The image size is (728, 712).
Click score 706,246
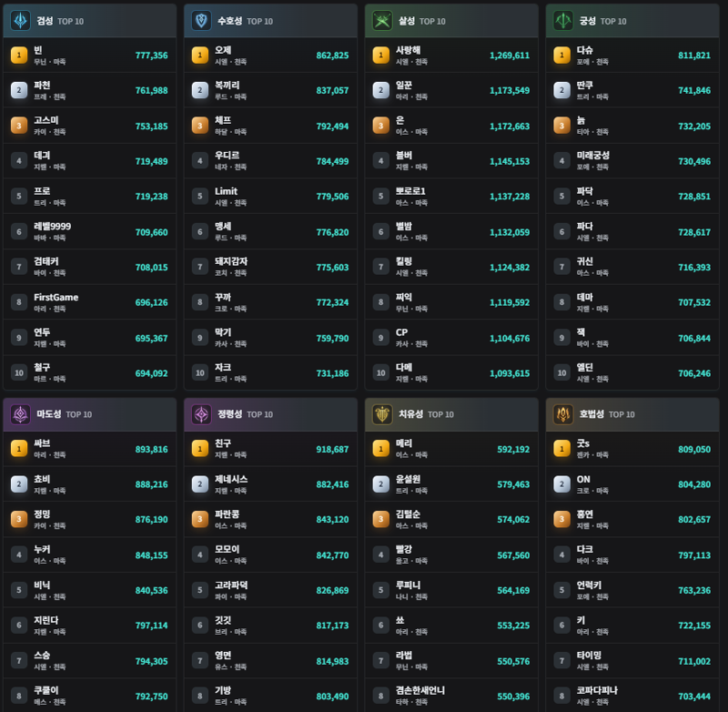click(x=694, y=373)
